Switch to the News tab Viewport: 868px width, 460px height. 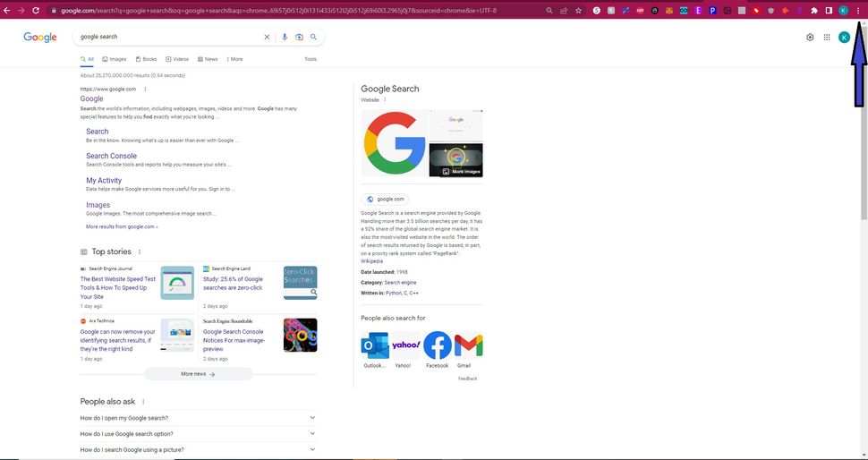pos(208,59)
